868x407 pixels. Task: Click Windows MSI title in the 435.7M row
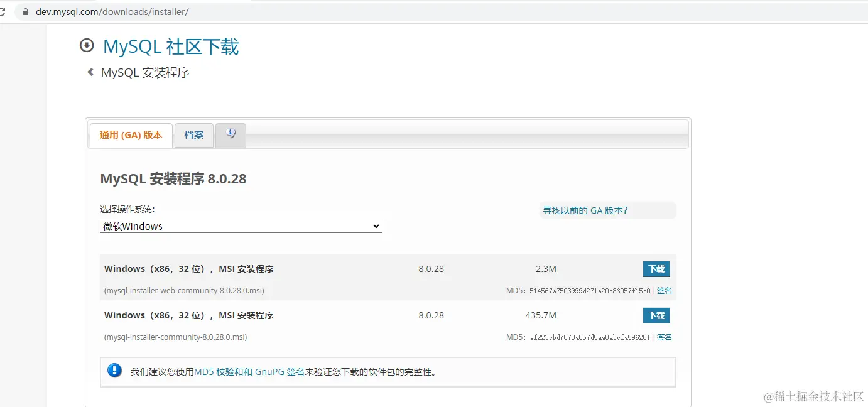pos(189,315)
